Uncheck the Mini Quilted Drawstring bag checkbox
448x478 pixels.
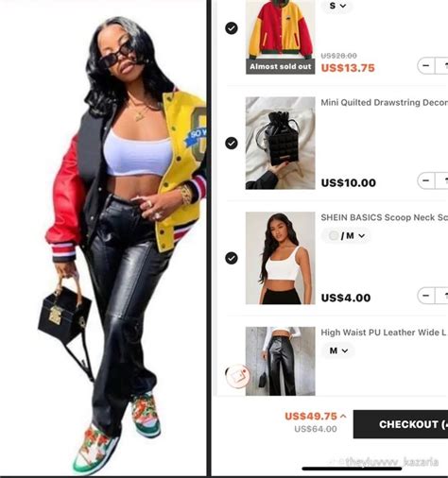pyautogui.click(x=232, y=143)
